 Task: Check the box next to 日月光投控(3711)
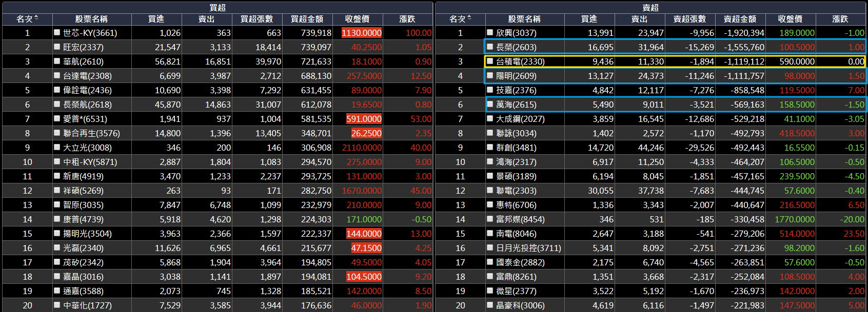click(x=490, y=247)
